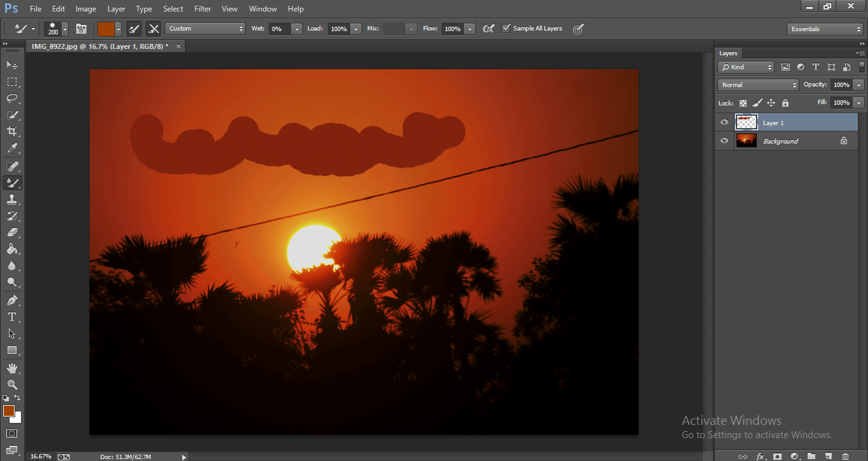
Task: Toggle Quick Mask mode
Action: [x=12, y=434]
